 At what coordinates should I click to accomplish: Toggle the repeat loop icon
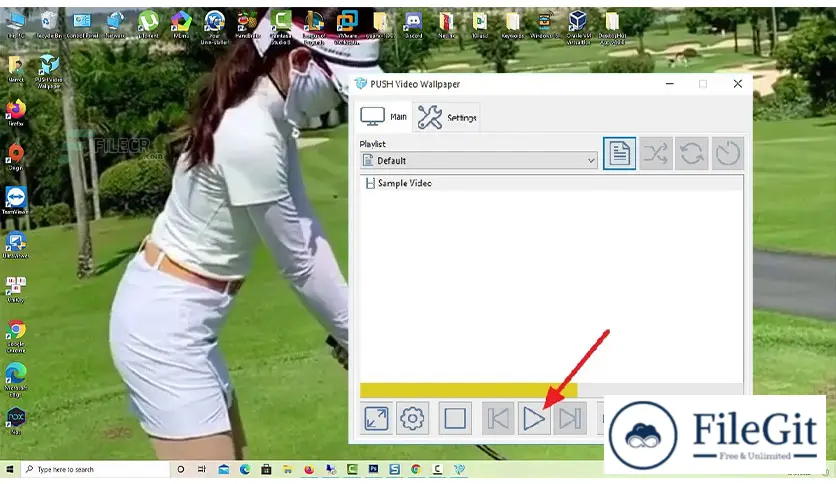[692, 154]
